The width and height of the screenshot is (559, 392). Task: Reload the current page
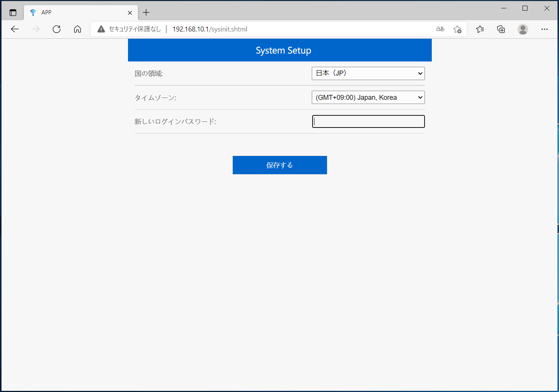(57, 29)
